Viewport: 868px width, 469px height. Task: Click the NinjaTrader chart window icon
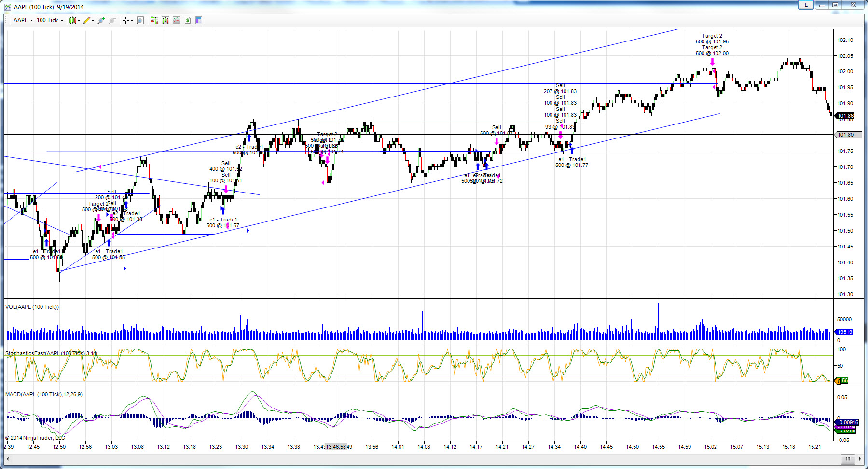point(8,7)
